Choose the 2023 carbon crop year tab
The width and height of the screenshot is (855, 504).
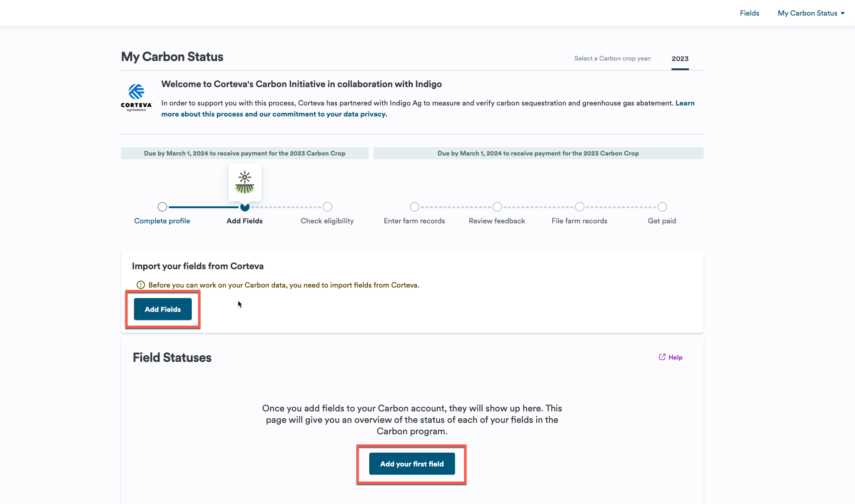point(680,59)
